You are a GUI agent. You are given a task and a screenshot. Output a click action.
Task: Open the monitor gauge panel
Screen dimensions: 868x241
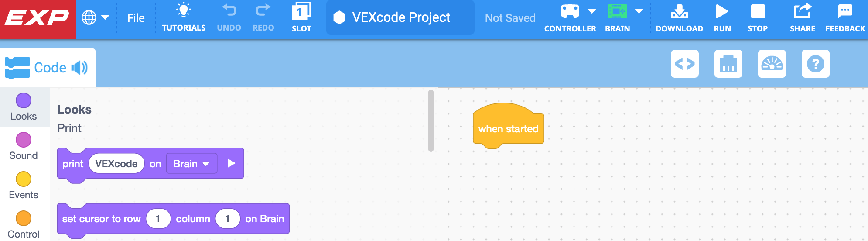[x=772, y=64]
